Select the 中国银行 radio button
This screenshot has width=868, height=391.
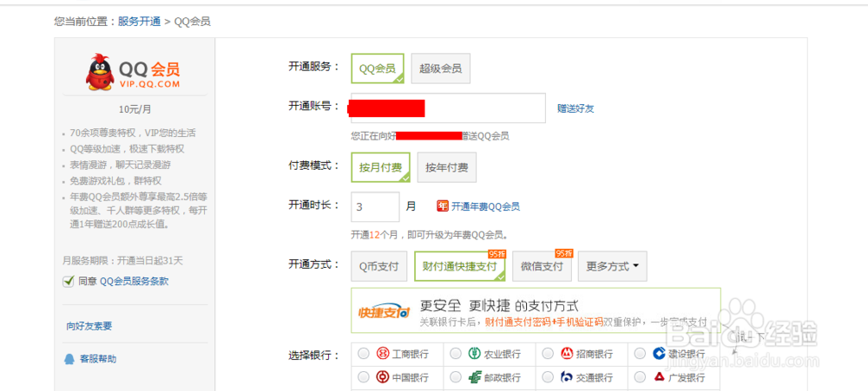tap(364, 377)
